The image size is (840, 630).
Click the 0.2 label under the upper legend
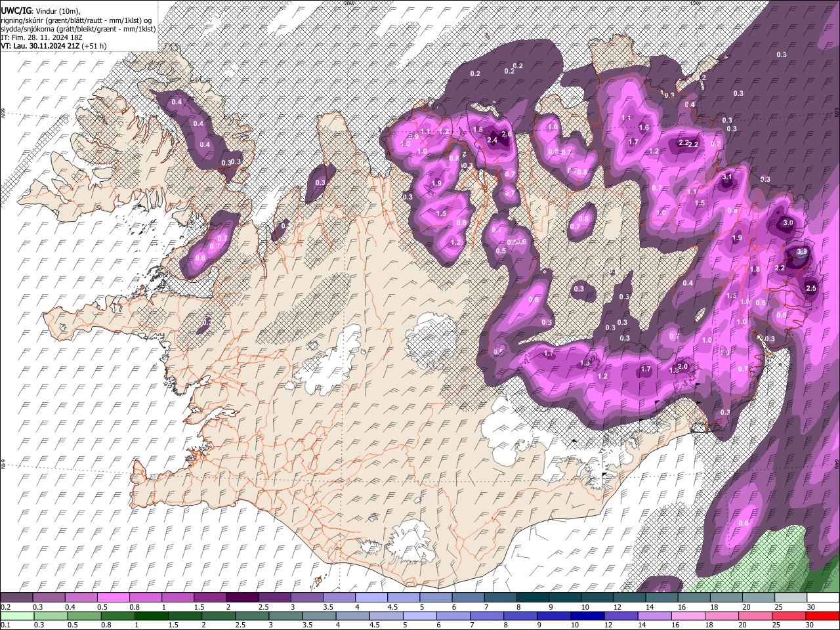tap(5, 607)
